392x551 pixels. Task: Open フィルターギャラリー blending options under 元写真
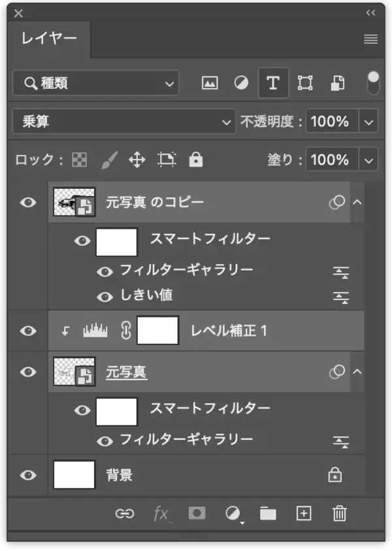point(341,442)
